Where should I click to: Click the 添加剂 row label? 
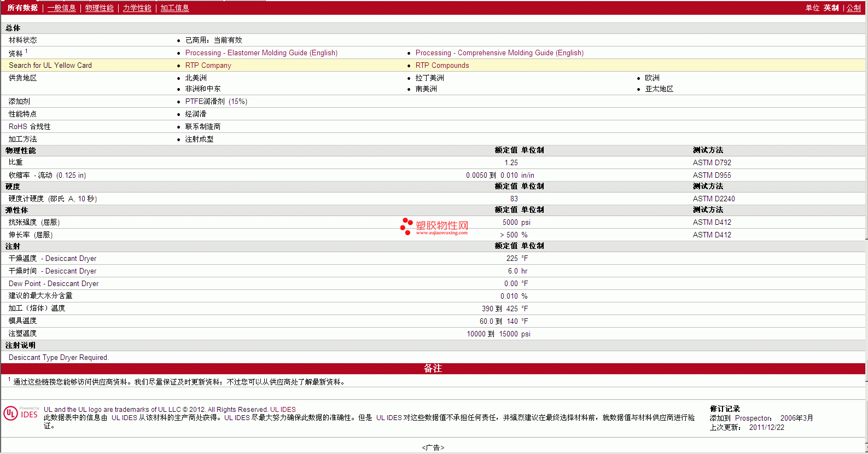pos(20,101)
